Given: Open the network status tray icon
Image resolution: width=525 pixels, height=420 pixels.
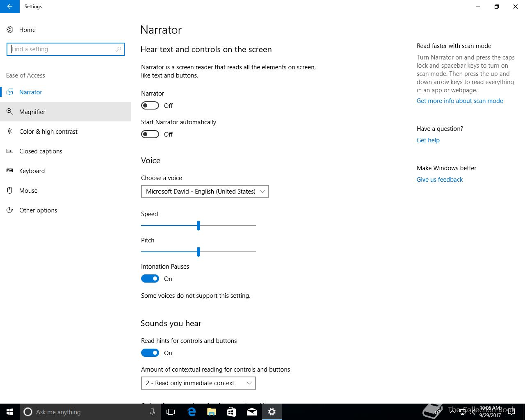Looking at the screenshot, I should 462,412.
